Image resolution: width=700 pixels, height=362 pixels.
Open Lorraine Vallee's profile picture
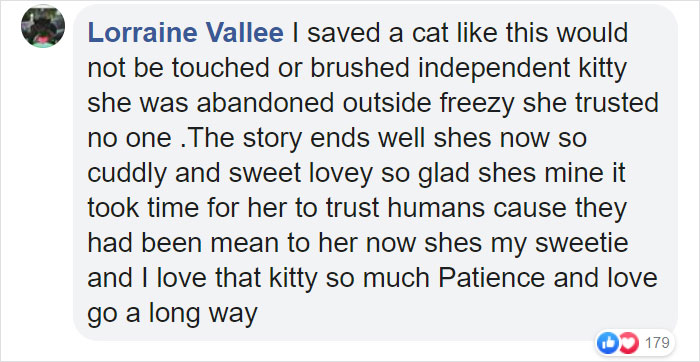tap(43, 25)
